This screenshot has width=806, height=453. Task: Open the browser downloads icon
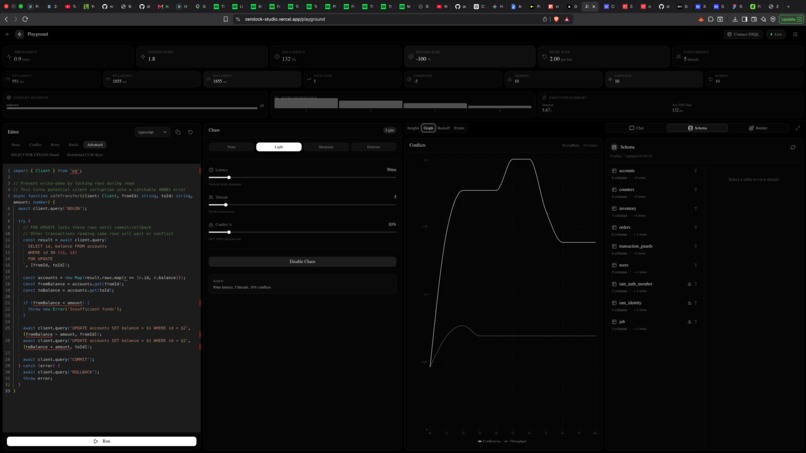pos(735,19)
